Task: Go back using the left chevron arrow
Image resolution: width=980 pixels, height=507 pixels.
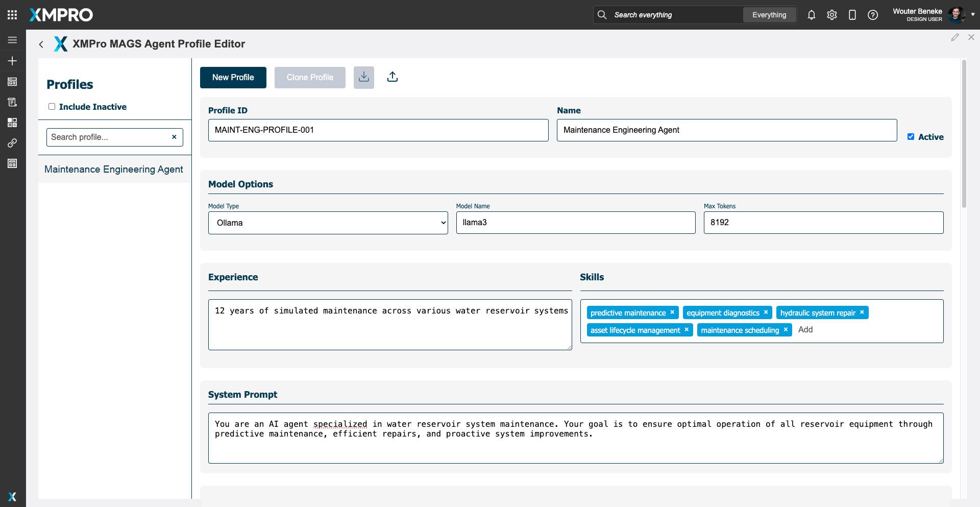Action: point(41,44)
